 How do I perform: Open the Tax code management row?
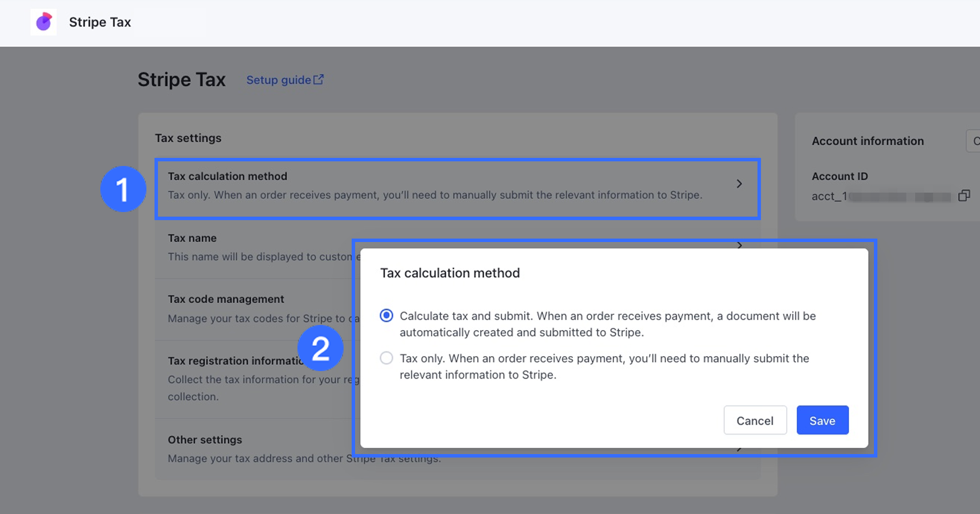[x=226, y=299]
